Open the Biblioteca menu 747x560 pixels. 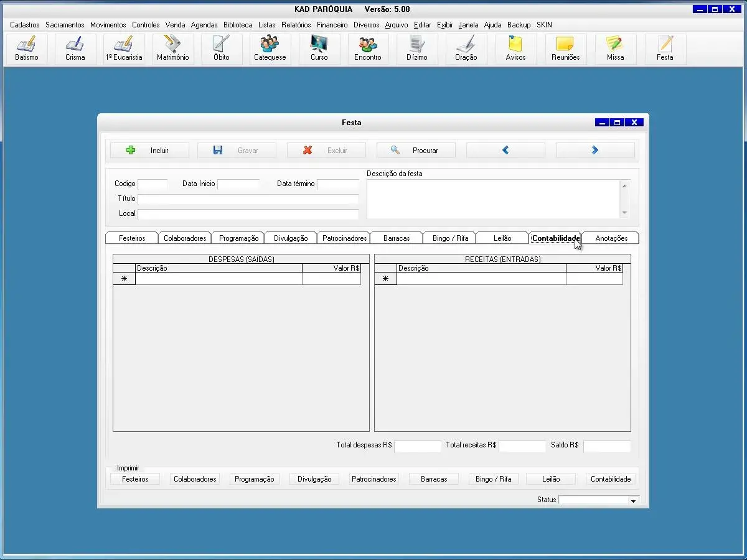(238, 25)
